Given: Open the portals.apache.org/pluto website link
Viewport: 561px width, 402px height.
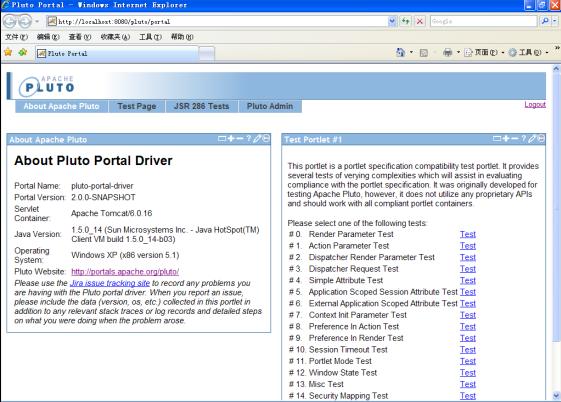Looking at the screenshot, I should (125, 272).
